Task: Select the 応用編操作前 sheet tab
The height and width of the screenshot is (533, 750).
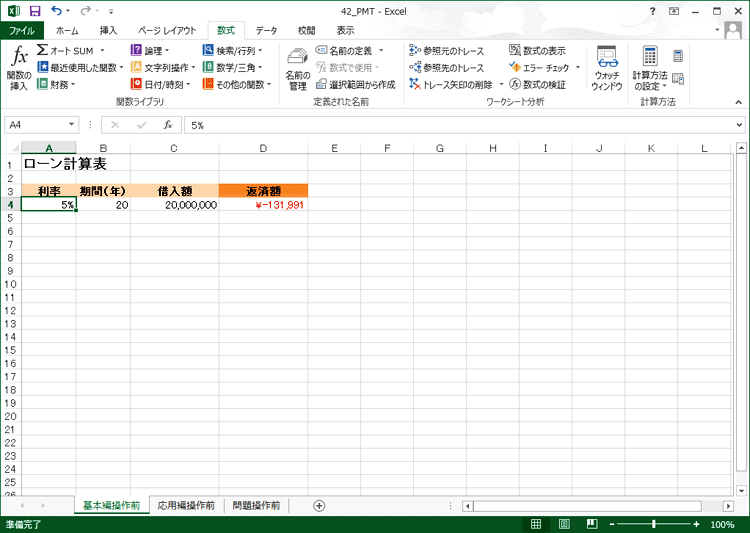Action: [186, 505]
